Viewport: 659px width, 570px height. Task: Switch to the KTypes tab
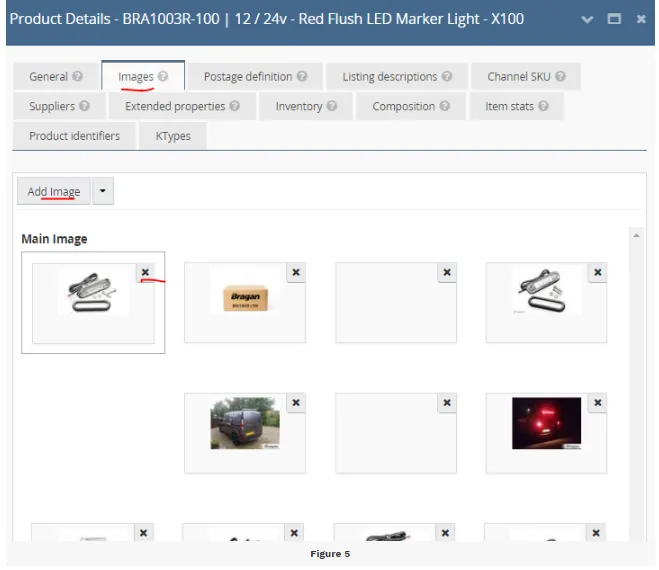tap(173, 136)
